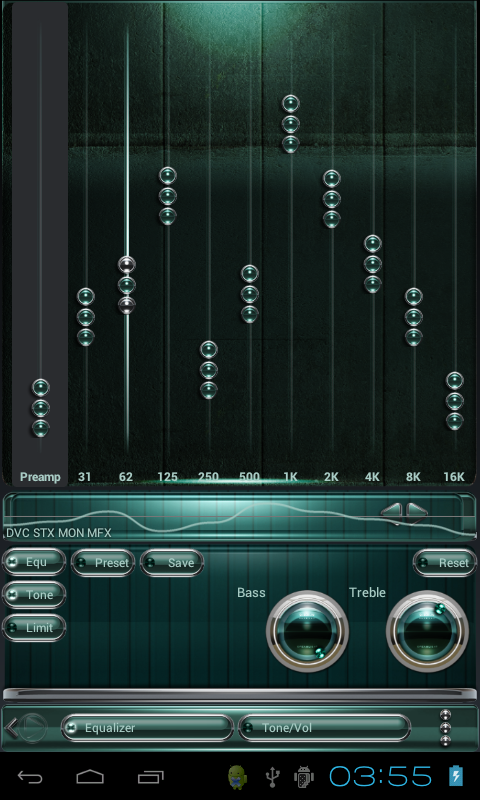Click the 62 frequency label
480x800 pixels.
click(x=126, y=477)
